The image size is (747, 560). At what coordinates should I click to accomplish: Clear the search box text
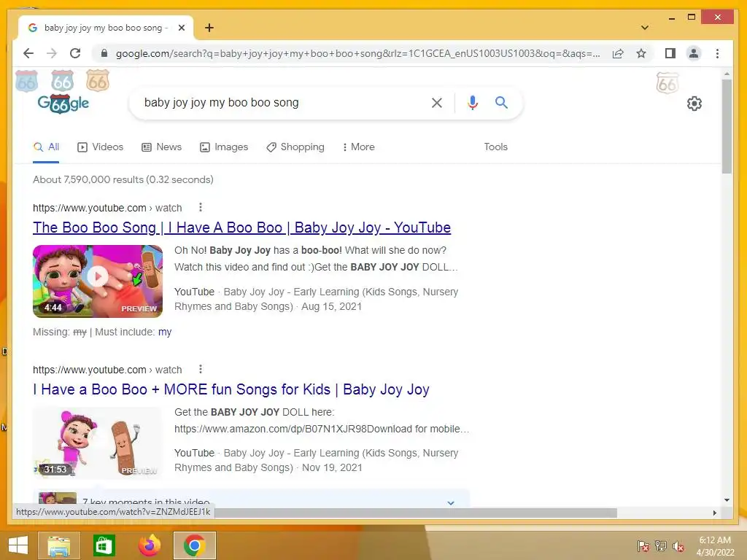coord(437,103)
